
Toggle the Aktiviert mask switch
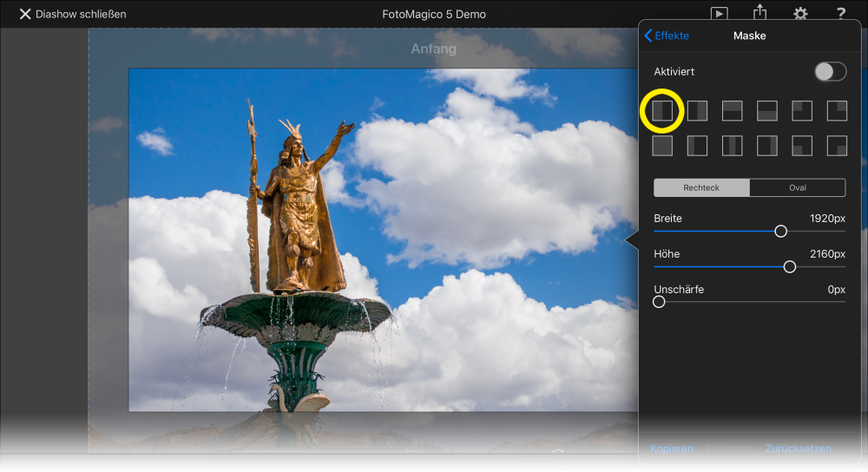[831, 71]
